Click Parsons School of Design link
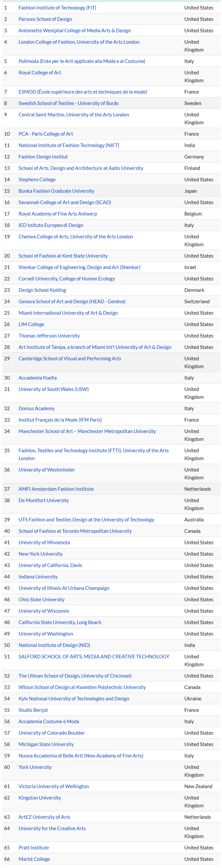Screen dimensions: 222x868 click(x=45, y=19)
